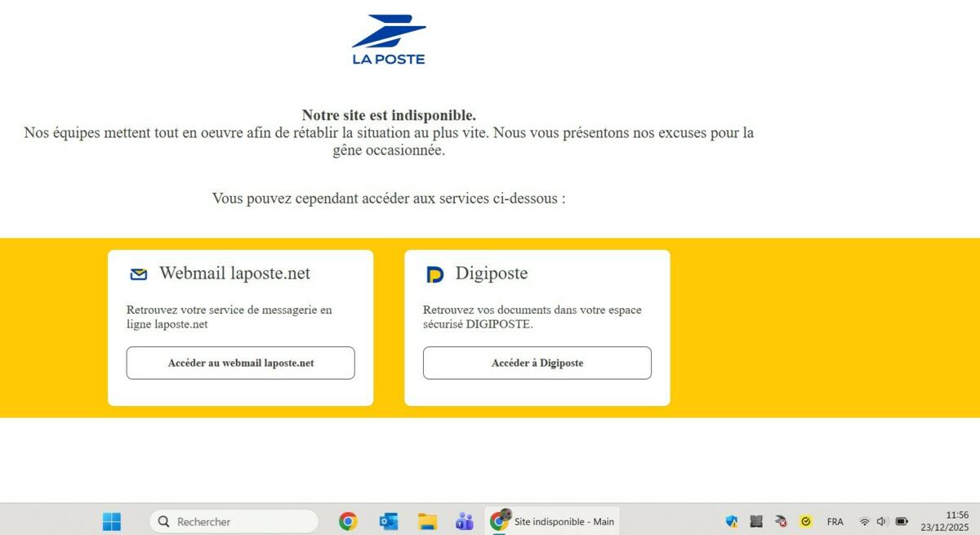
Task: Open the FRA input language switcher
Action: 835,521
